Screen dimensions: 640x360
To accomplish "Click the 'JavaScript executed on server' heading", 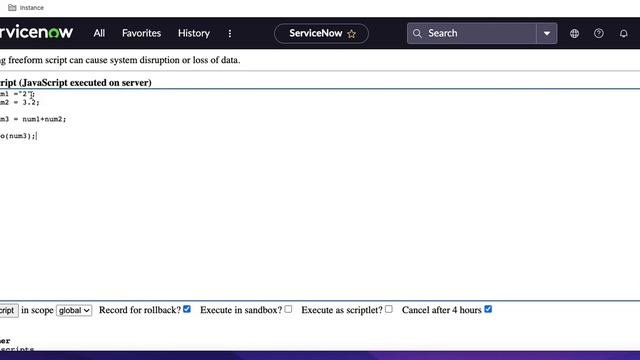I will coord(76,82).
